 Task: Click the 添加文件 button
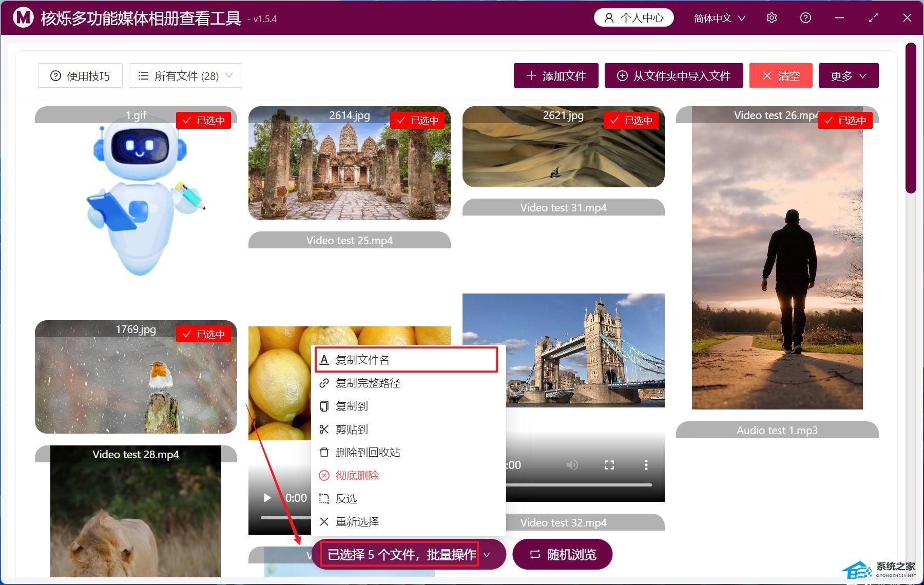pyautogui.click(x=556, y=76)
